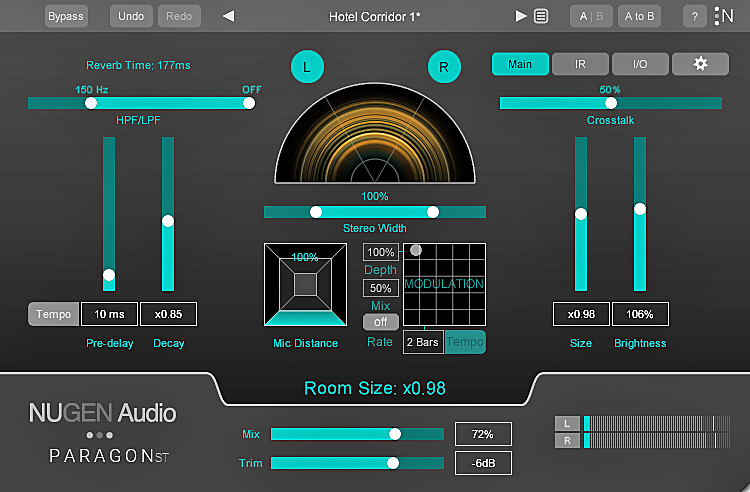Click the 106% Brightness value field

pos(640,314)
